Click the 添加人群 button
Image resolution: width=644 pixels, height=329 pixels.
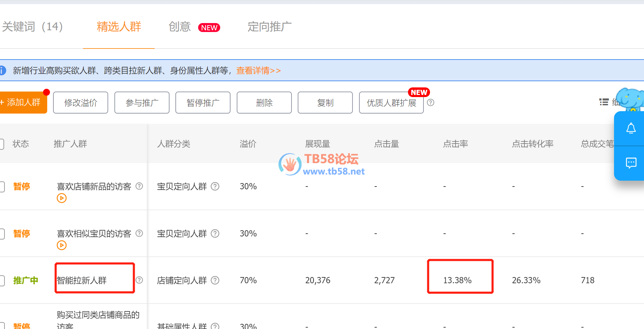coord(23,103)
